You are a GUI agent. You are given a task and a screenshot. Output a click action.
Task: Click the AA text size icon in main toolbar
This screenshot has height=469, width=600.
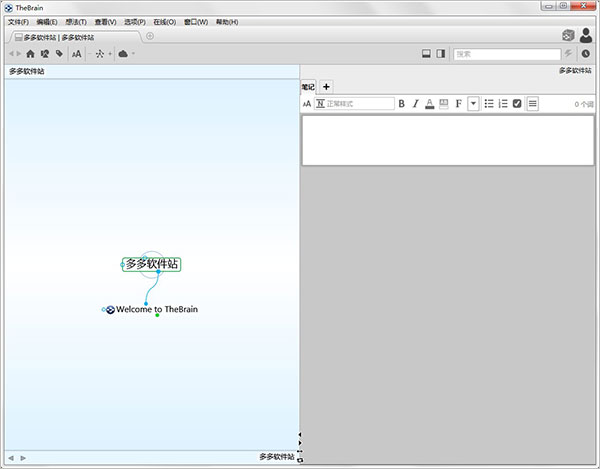click(x=77, y=54)
